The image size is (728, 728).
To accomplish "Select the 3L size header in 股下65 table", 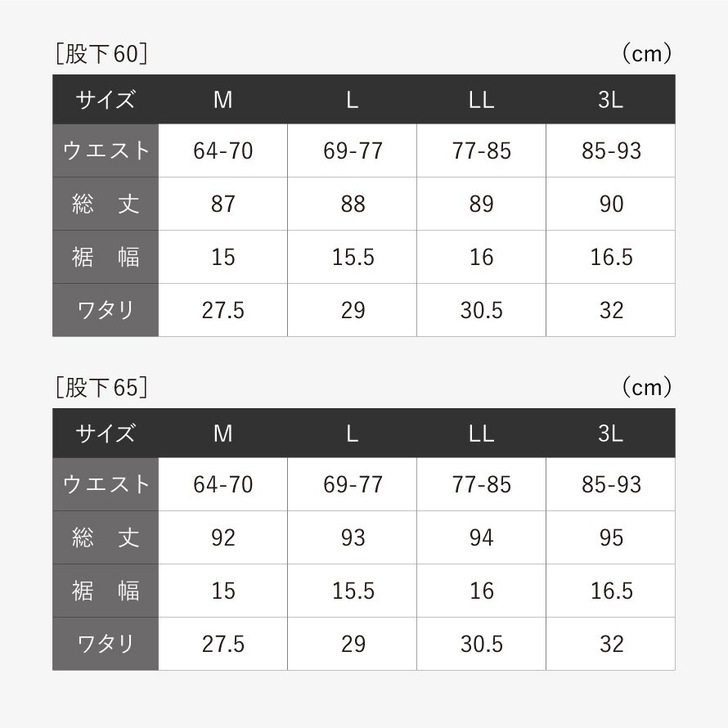I will tap(610, 433).
